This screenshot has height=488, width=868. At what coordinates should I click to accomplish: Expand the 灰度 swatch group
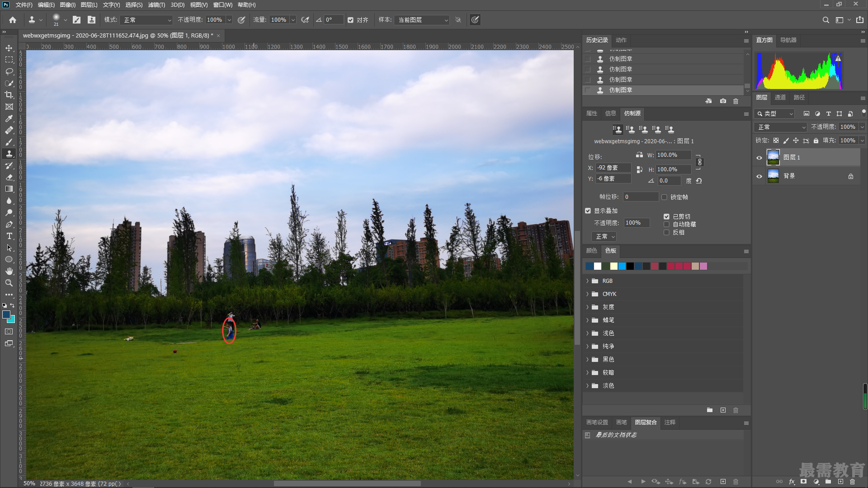point(588,307)
